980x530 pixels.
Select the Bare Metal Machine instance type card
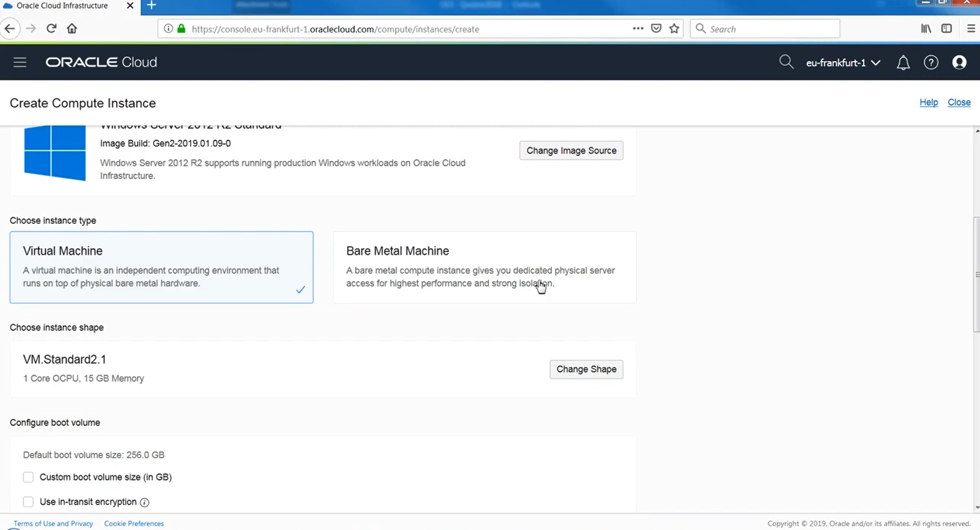coord(485,267)
